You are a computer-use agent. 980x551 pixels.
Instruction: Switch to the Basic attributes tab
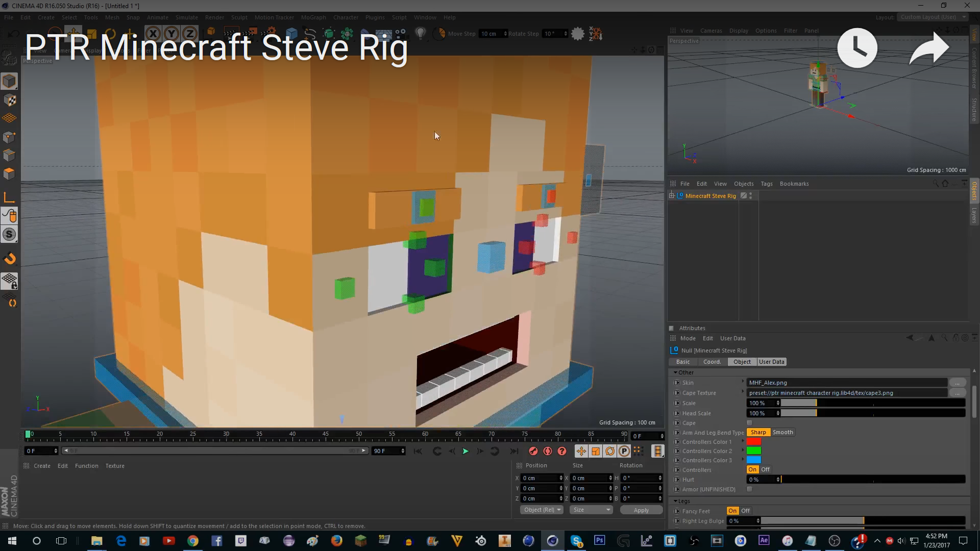(683, 362)
